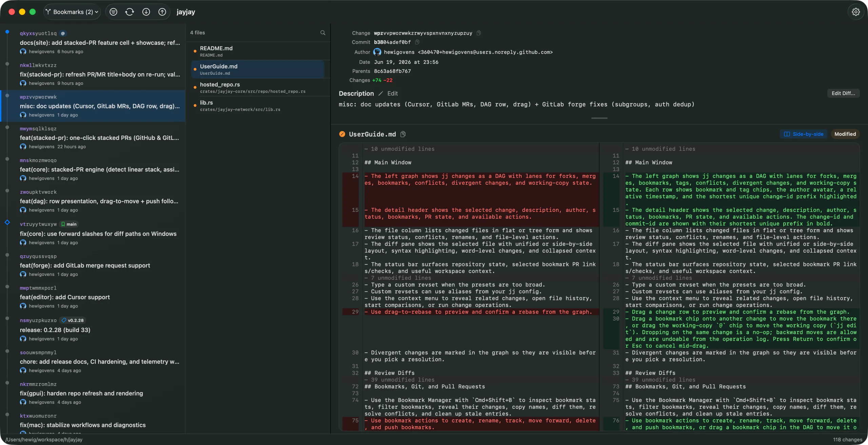The image size is (868, 445).
Task: Click the '118 changes' status bar entry
Action: pyautogui.click(x=847, y=440)
